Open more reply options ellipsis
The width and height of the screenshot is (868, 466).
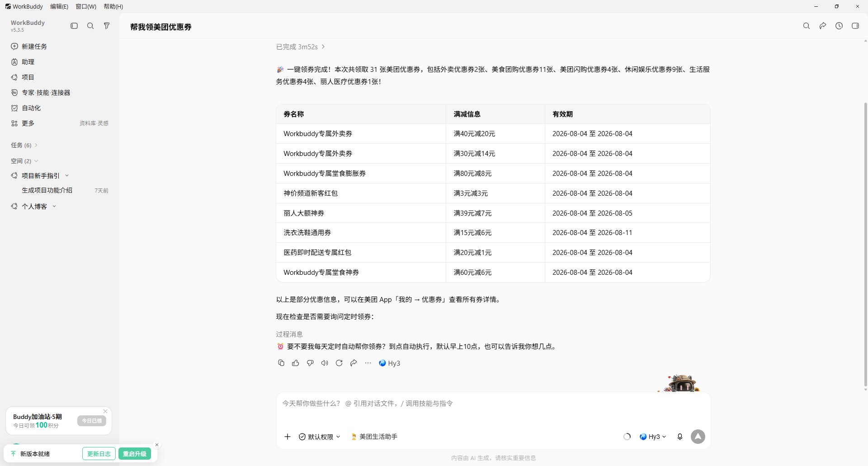point(368,363)
